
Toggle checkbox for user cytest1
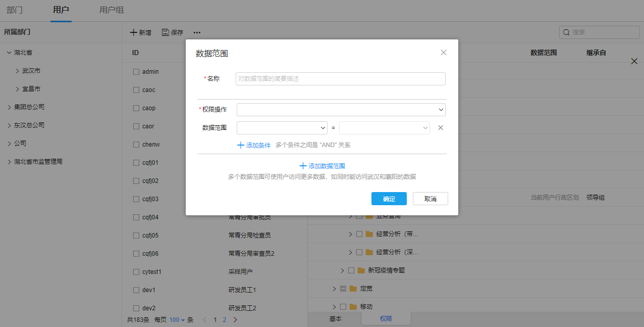pyautogui.click(x=136, y=272)
